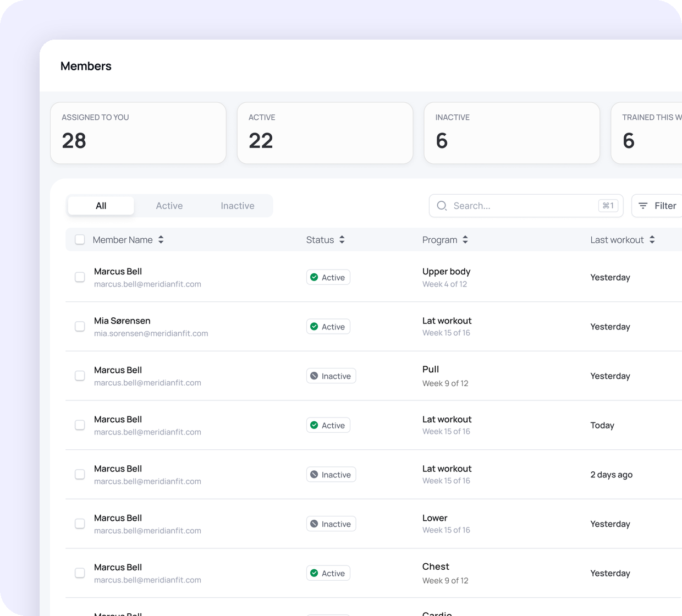Click the Inactive badge in the Lower row
This screenshot has height=616, width=682.
coord(331,524)
